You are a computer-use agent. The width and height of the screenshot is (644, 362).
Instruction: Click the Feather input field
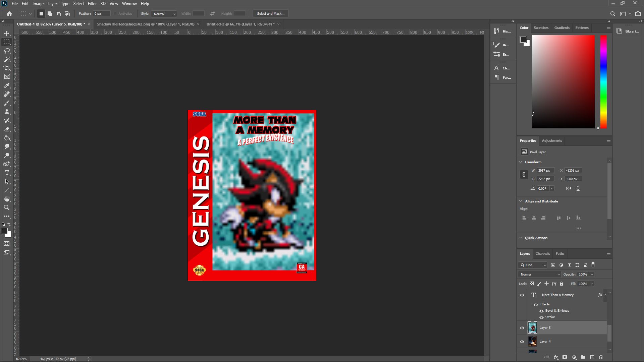click(102, 14)
